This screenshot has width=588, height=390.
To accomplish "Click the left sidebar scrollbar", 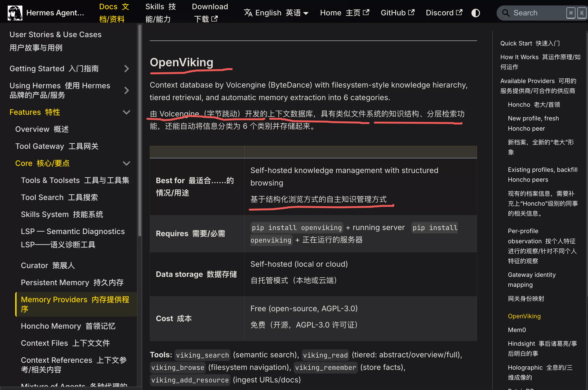I will click(140, 130).
